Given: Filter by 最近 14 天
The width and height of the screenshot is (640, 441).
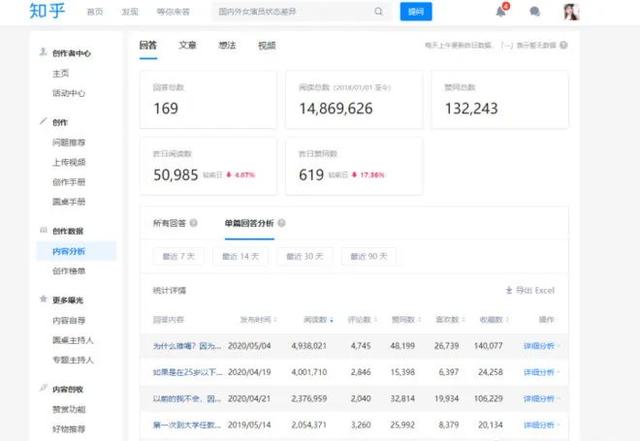Looking at the screenshot, I should 240,256.
